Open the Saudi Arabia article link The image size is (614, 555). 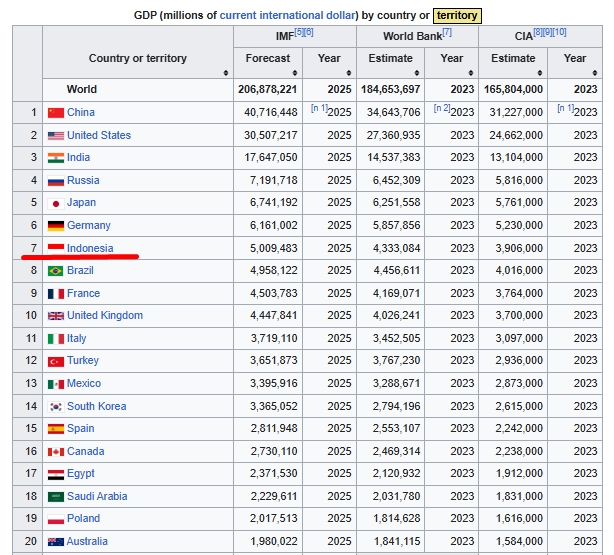coord(97,496)
